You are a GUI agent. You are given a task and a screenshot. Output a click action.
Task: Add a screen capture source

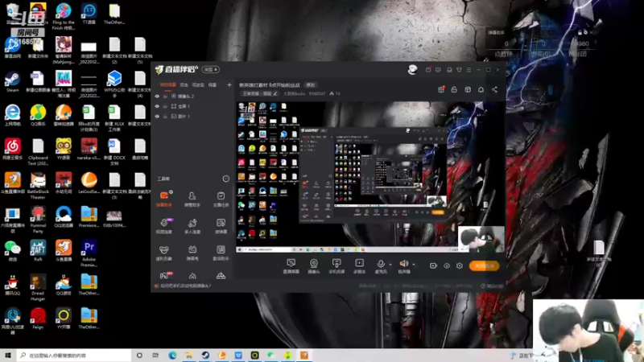291,265
